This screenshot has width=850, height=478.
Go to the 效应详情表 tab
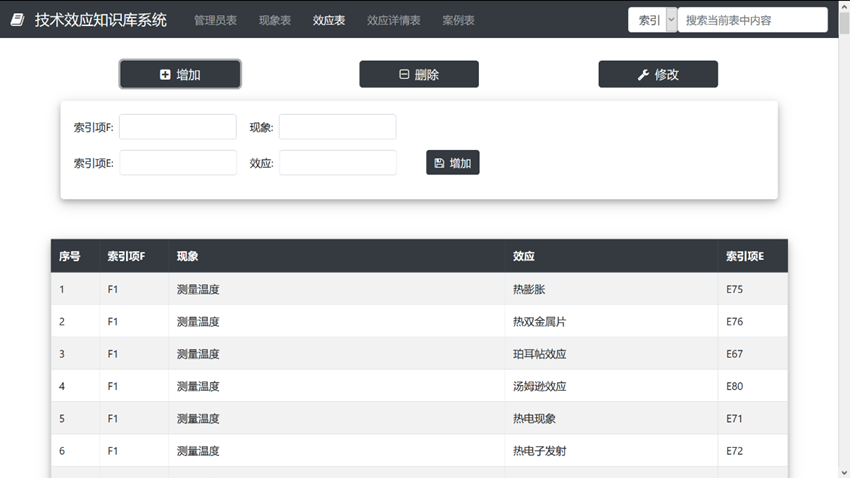pyautogui.click(x=394, y=20)
